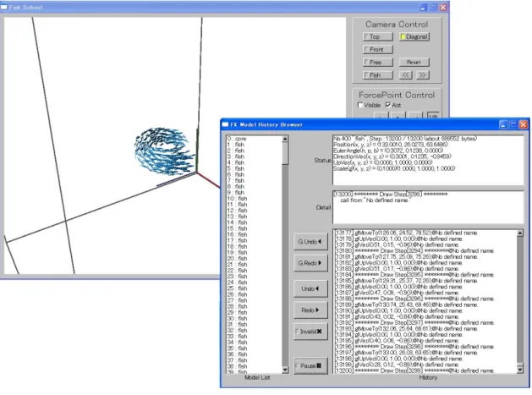This screenshot has width=532, height=395.
Task: Click the camera previous << button
Action: (x=405, y=75)
